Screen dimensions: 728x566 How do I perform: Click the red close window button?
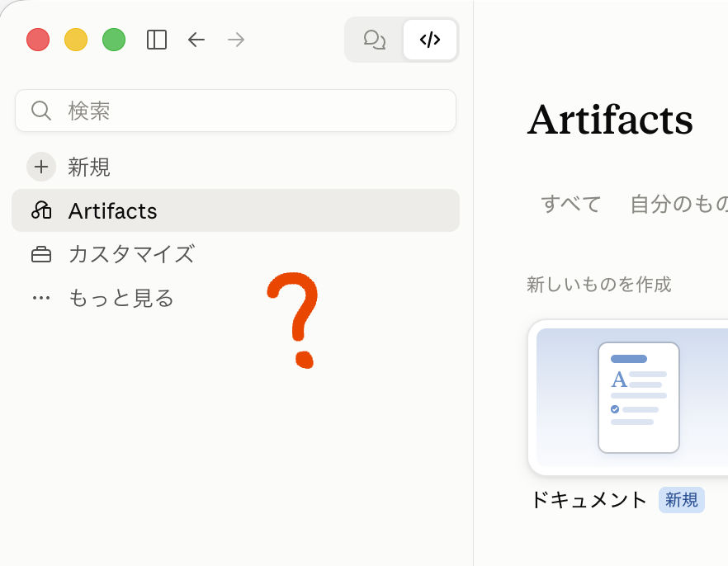38,40
